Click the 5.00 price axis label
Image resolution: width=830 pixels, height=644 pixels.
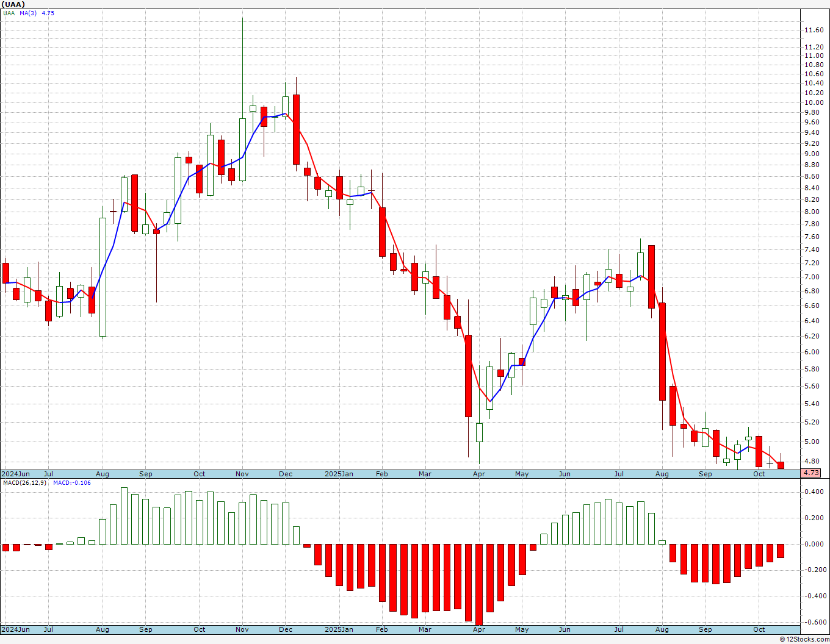pos(812,442)
